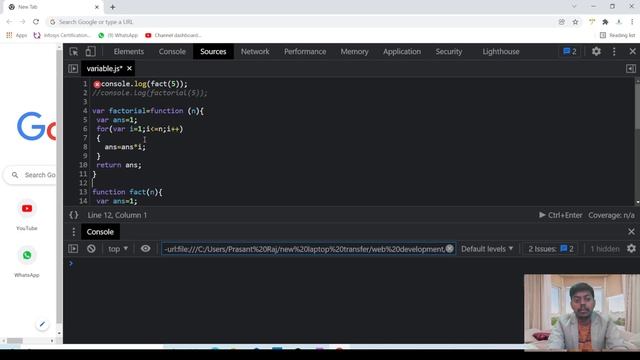
Task: Close the DevTools panel
Action: pos(632,51)
